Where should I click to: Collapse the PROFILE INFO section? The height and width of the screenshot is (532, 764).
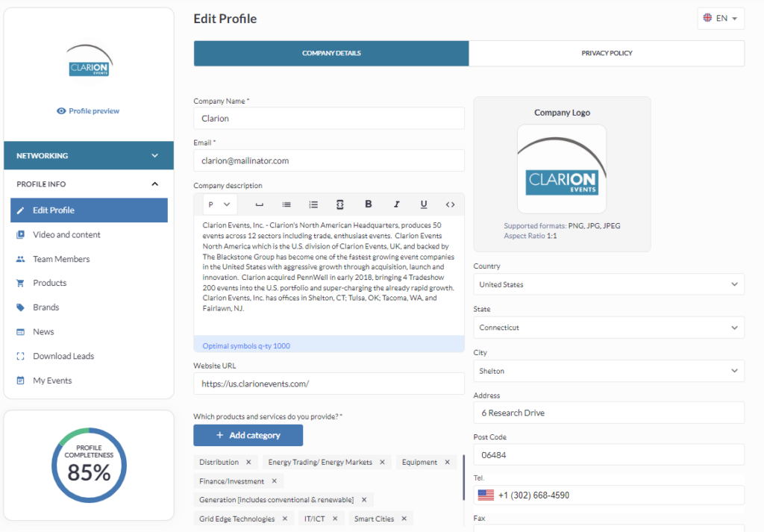pos(89,184)
